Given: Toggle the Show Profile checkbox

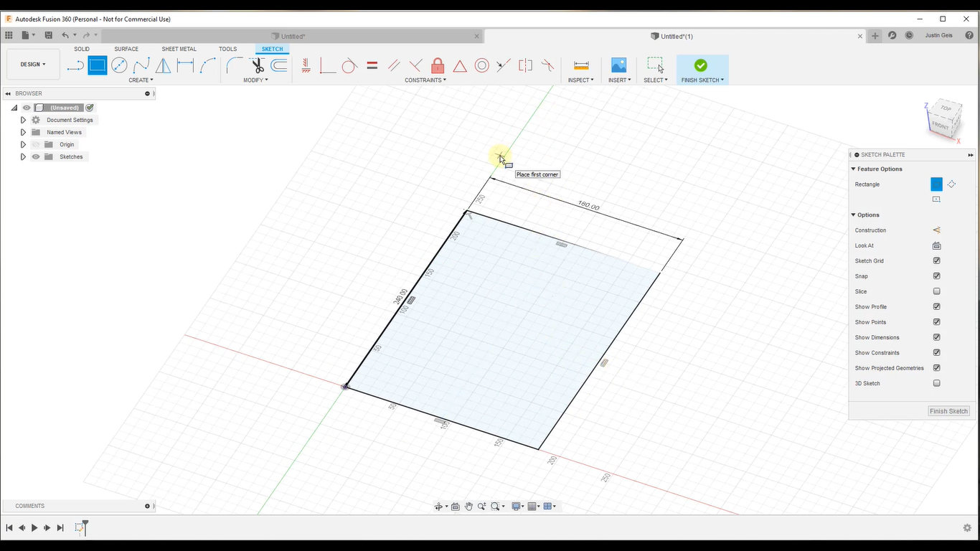Looking at the screenshot, I should point(936,307).
